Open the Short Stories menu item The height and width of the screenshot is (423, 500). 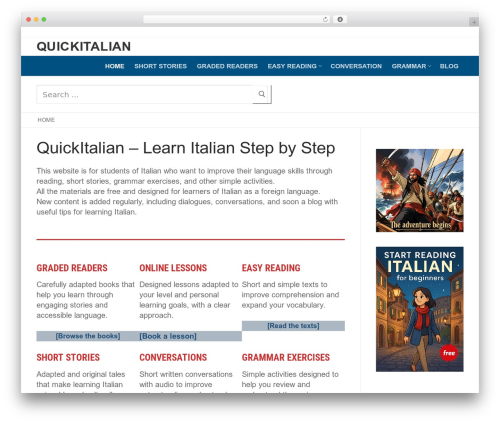[x=160, y=66]
